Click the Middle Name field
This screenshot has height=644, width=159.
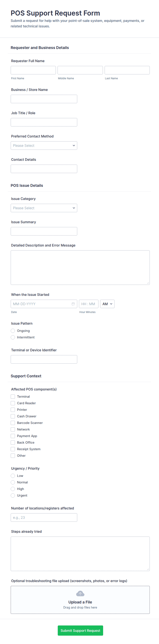[x=80, y=70]
